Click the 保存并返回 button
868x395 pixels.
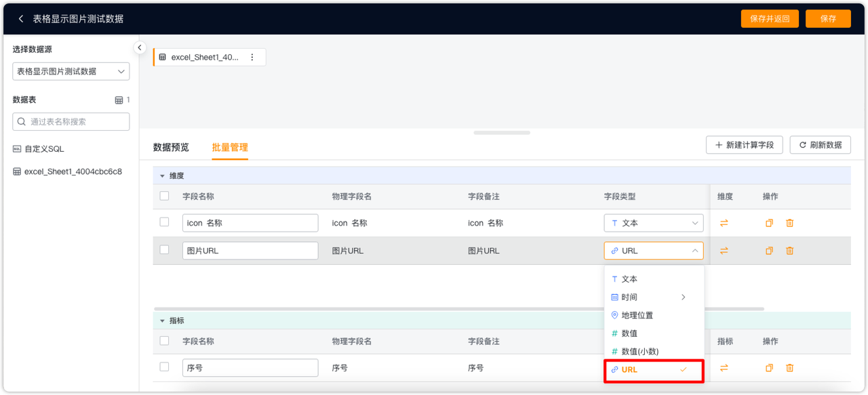pos(770,19)
